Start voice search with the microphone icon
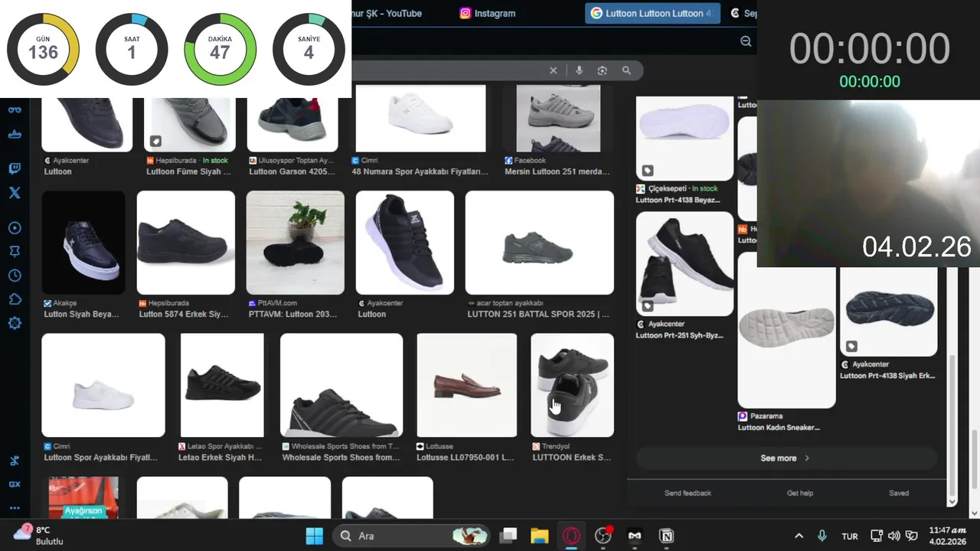The width and height of the screenshot is (980, 551). pos(579,70)
